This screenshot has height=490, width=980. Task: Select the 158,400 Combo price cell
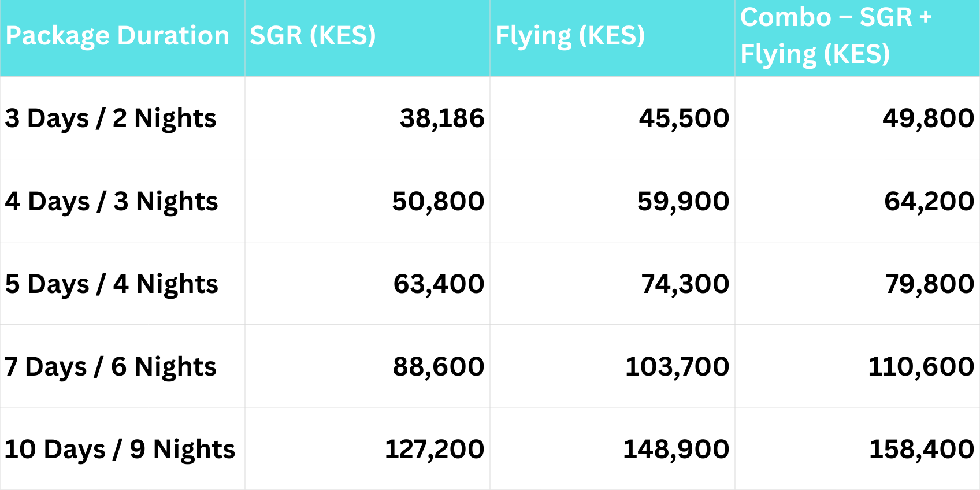tap(922, 450)
